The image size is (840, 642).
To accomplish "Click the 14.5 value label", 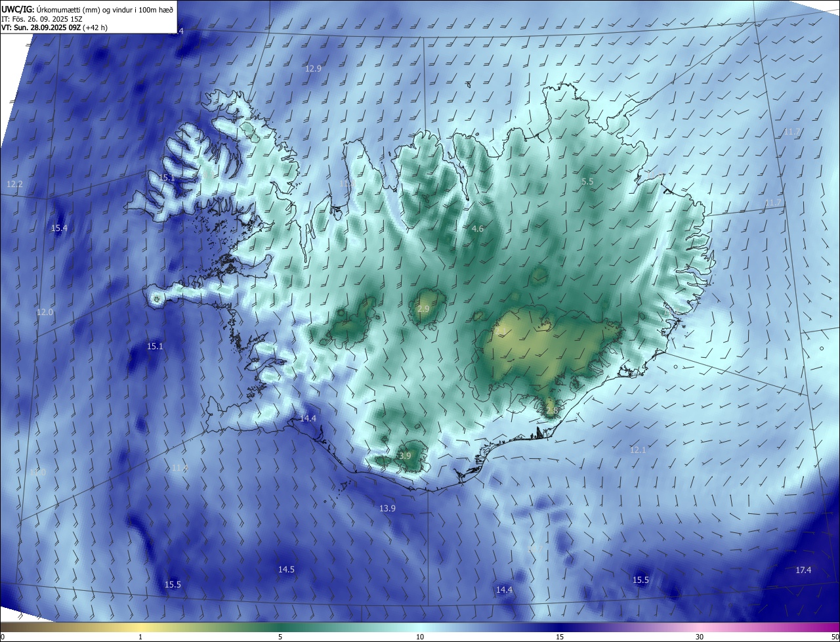I will coord(286,570).
